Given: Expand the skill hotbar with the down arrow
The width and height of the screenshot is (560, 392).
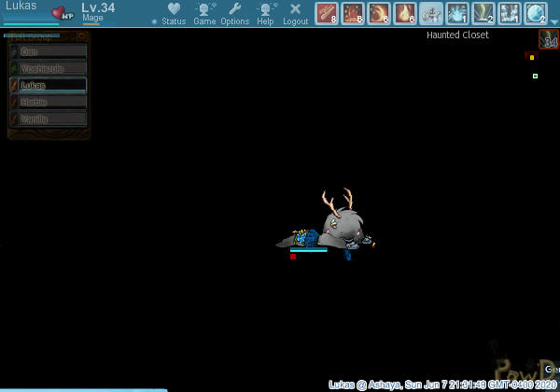Looking at the screenshot, I should (554, 20).
